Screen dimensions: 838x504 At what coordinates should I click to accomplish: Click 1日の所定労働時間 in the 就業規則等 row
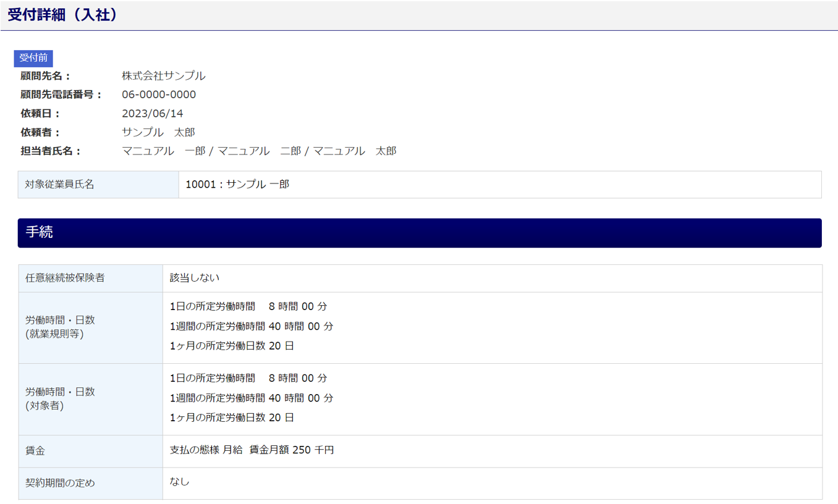point(212,306)
